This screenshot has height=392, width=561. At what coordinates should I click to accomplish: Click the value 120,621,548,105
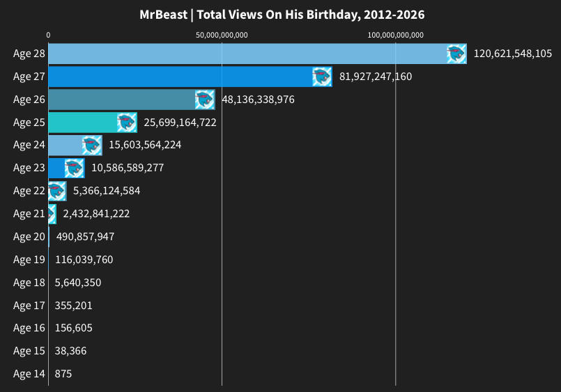click(x=513, y=54)
